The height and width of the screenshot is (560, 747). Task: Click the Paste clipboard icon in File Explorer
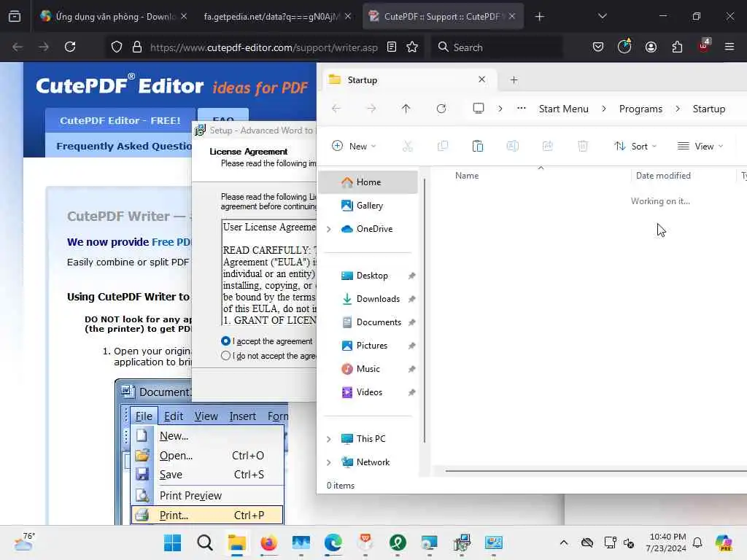click(477, 146)
